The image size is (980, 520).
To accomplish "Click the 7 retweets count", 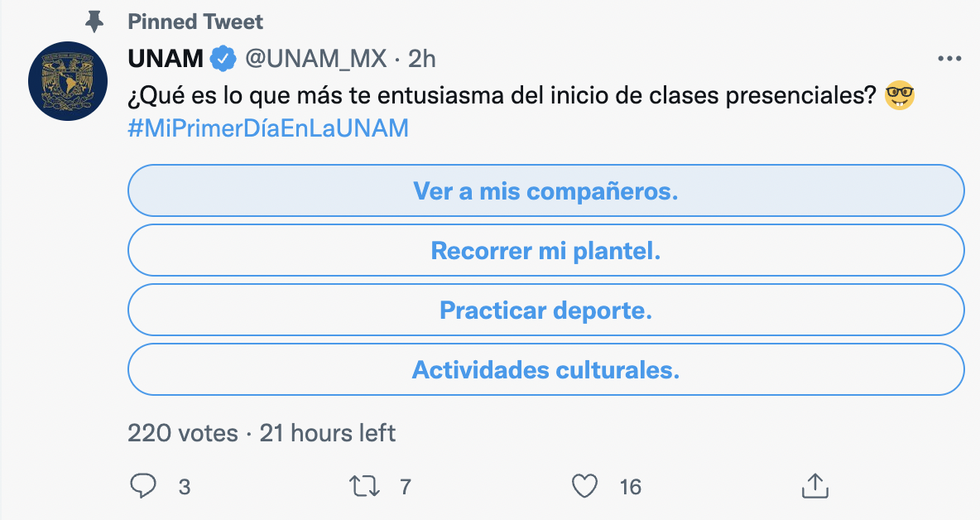I will click(x=405, y=487).
